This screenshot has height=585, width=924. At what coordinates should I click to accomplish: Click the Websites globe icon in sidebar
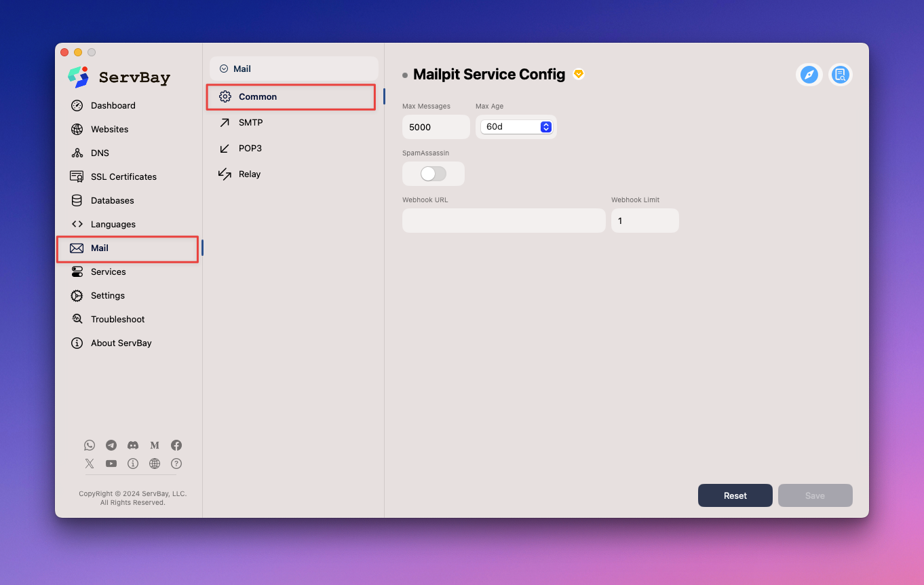(77, 129)
